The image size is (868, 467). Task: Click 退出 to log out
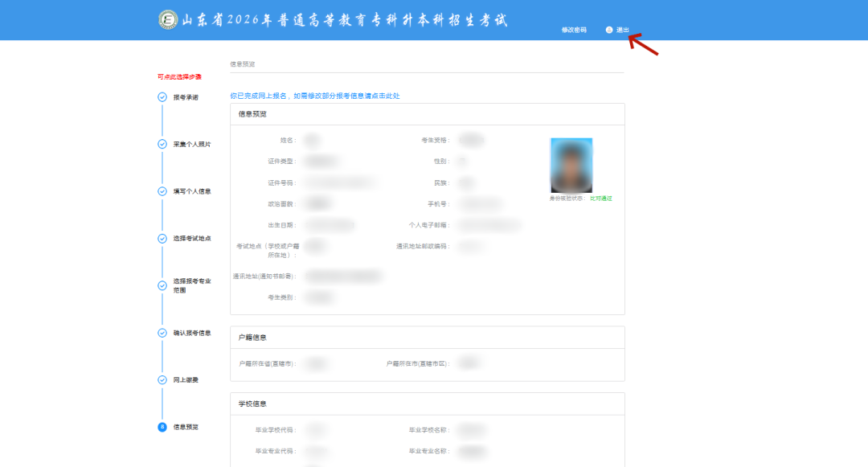623,30
